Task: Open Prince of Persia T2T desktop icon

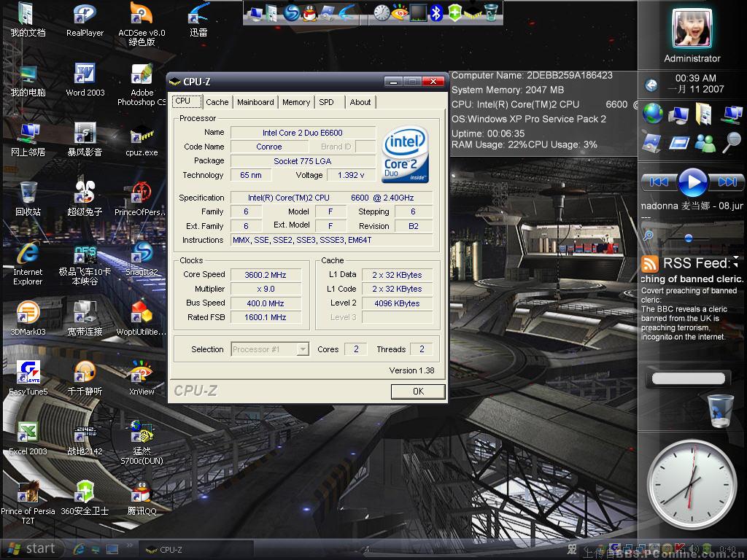Action: 28,502
